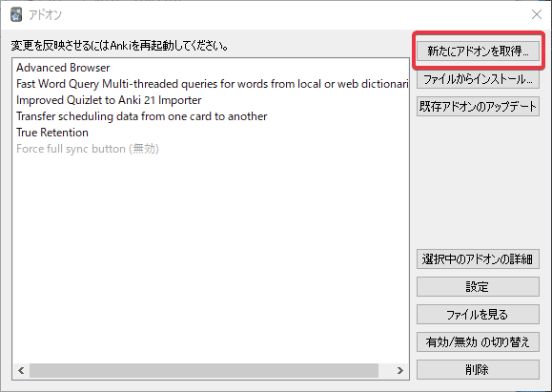Open ファイルからインストール... button
Viewport: 552px width, 392px height.
pos(478,79)
